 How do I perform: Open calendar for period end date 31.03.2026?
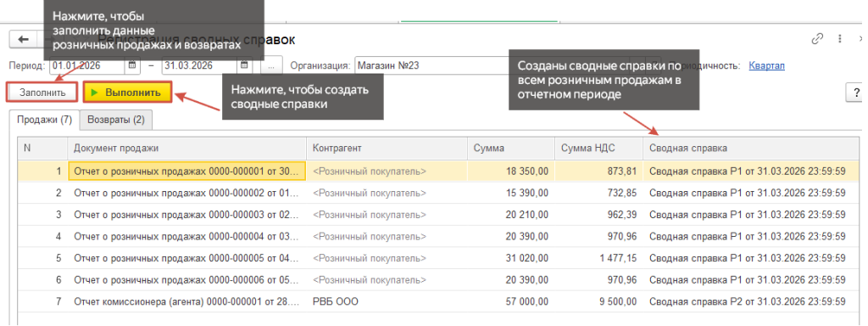(244, 65)
